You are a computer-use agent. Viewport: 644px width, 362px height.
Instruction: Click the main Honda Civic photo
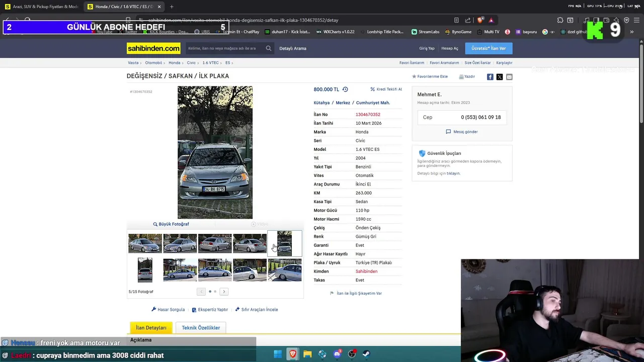tap(215, 152)
